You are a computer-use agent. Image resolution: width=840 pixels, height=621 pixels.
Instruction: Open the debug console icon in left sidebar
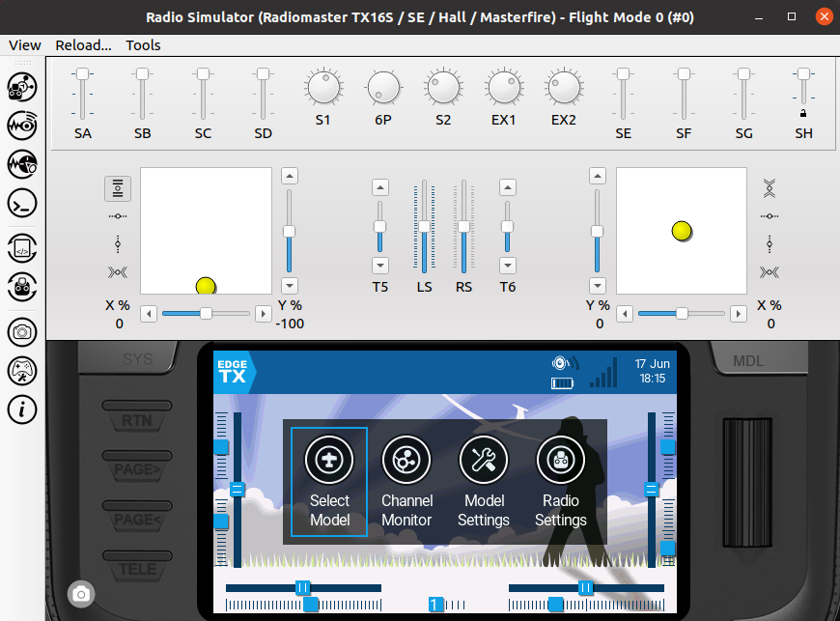click(22, 204)
